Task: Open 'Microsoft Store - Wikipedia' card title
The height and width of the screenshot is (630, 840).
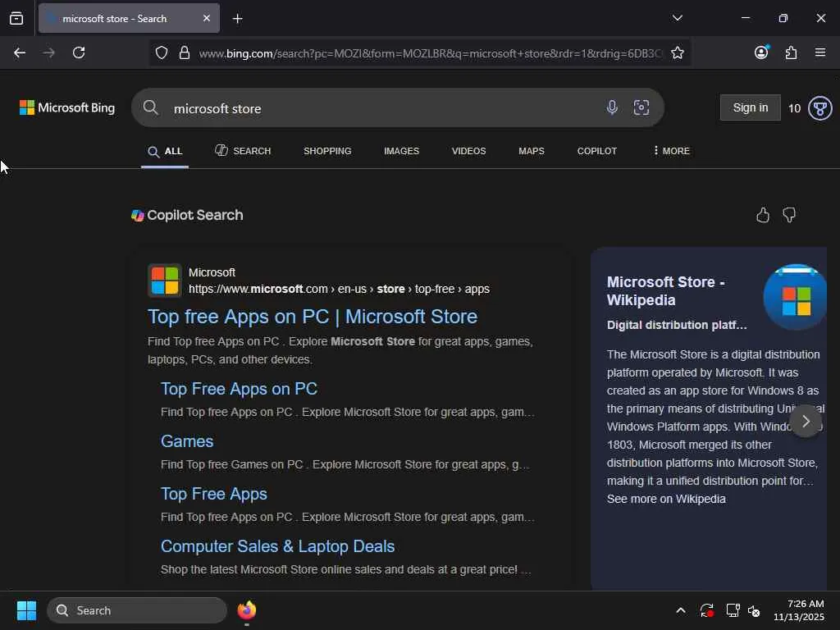Action: 666,291
